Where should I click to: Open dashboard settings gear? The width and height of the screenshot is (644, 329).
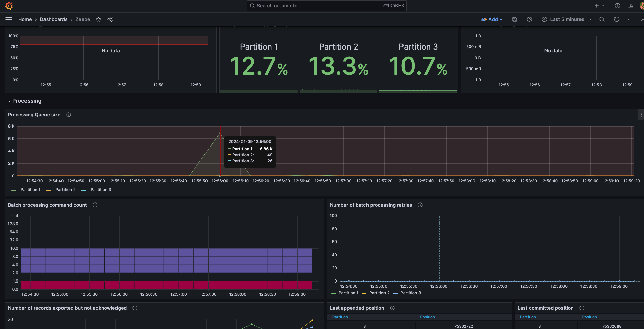point(530,19)
